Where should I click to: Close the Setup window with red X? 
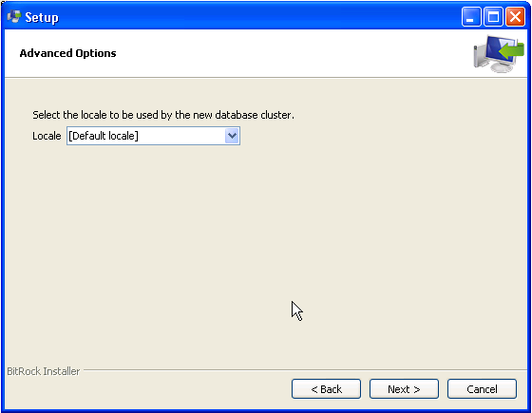click(515, 17)
